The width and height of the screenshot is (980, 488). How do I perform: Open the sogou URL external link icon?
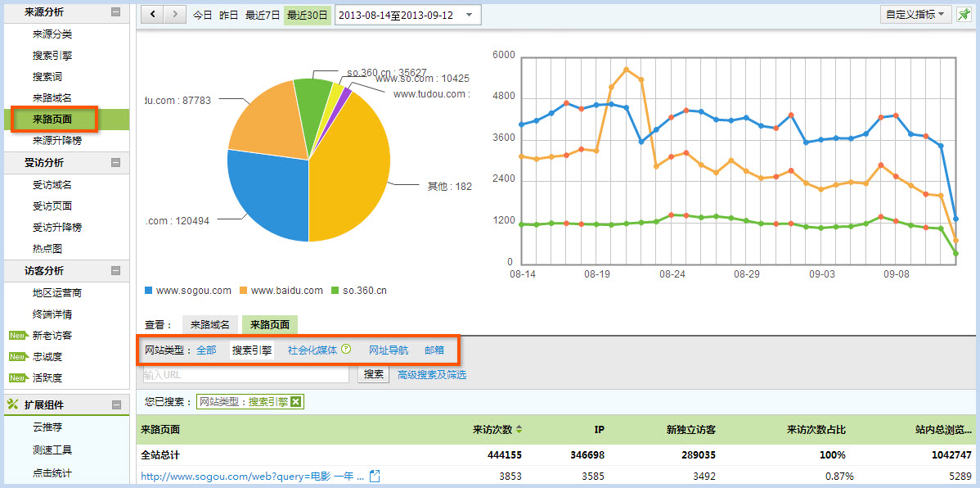click(x=375, y=476)
